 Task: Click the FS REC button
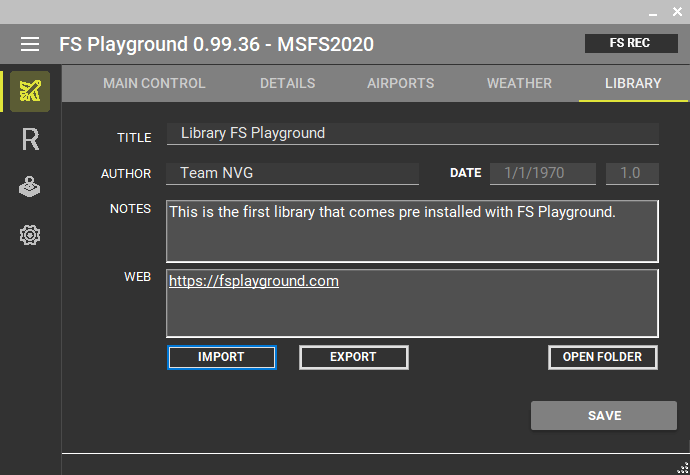pos(631,43)
